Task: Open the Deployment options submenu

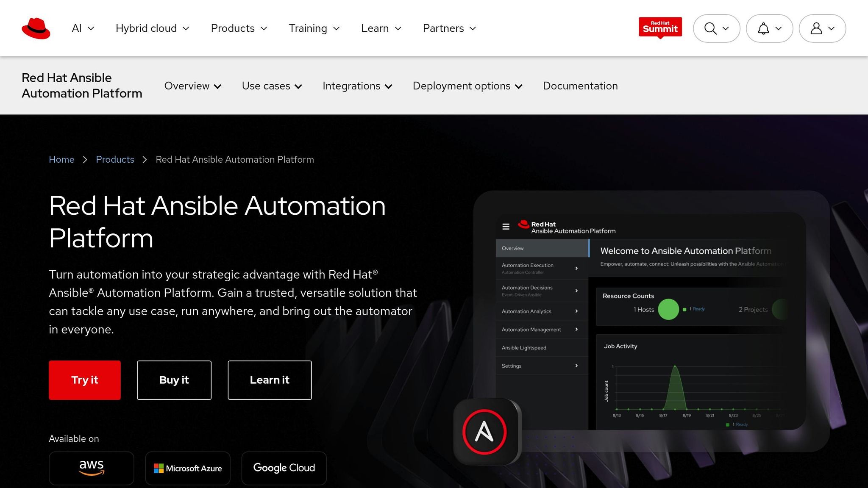Action: (467, 86)
